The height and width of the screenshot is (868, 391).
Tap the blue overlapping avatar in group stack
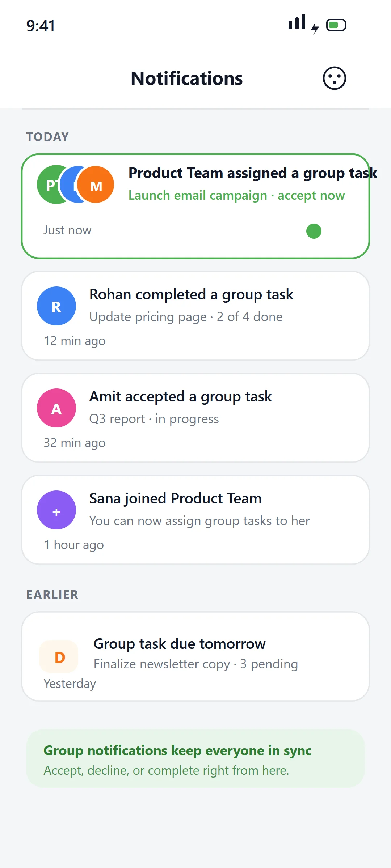point(69,184)
